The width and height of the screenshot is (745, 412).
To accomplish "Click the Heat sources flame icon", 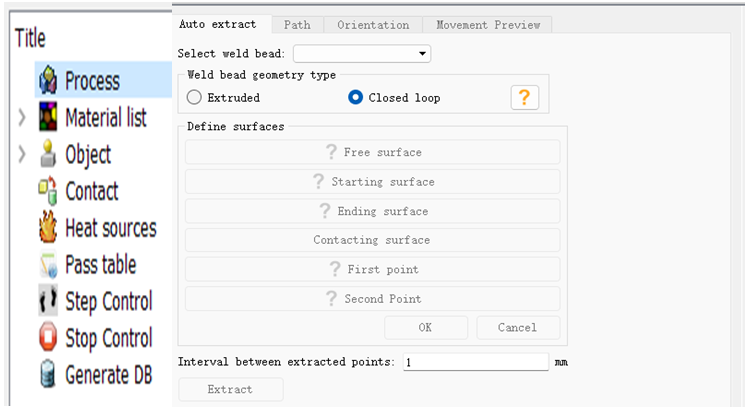I will (47, 228).
